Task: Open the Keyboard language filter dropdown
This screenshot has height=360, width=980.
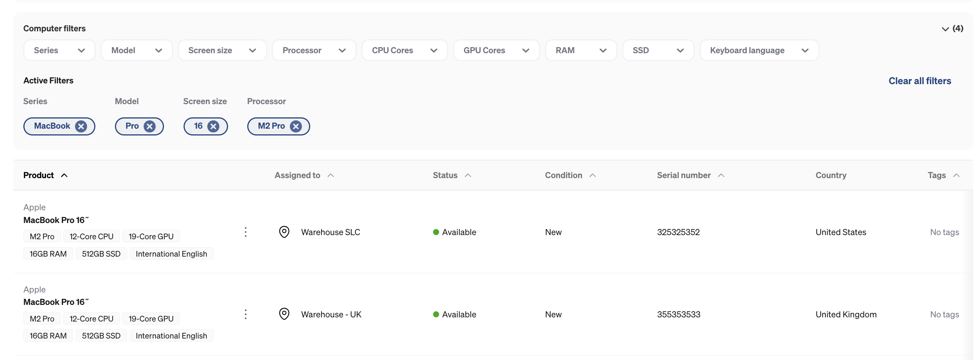Action: pos(759,50)
